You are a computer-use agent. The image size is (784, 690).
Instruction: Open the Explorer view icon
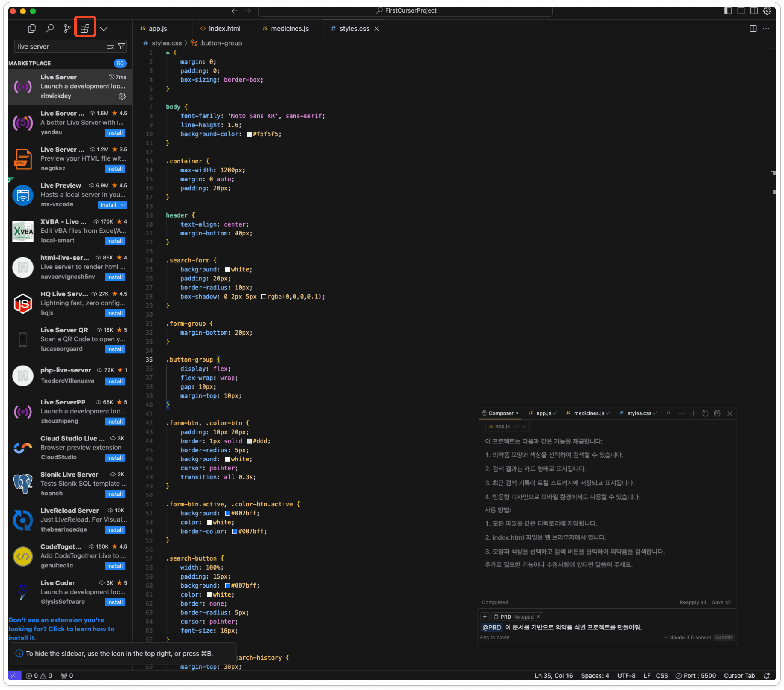(32, 28)
